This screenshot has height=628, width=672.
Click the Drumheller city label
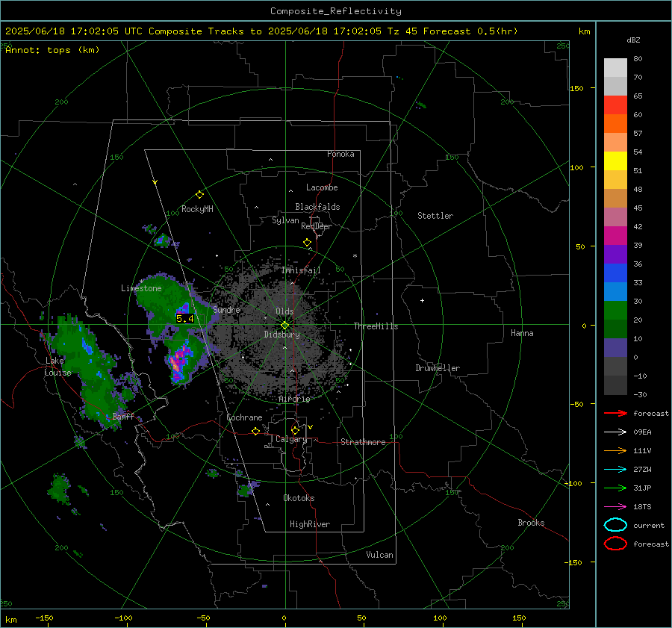click(438, 368)
